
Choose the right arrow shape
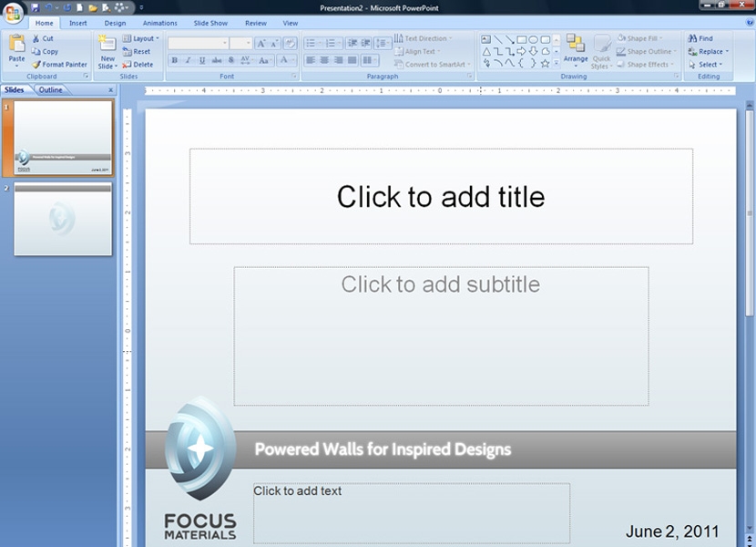coord(522,51)
